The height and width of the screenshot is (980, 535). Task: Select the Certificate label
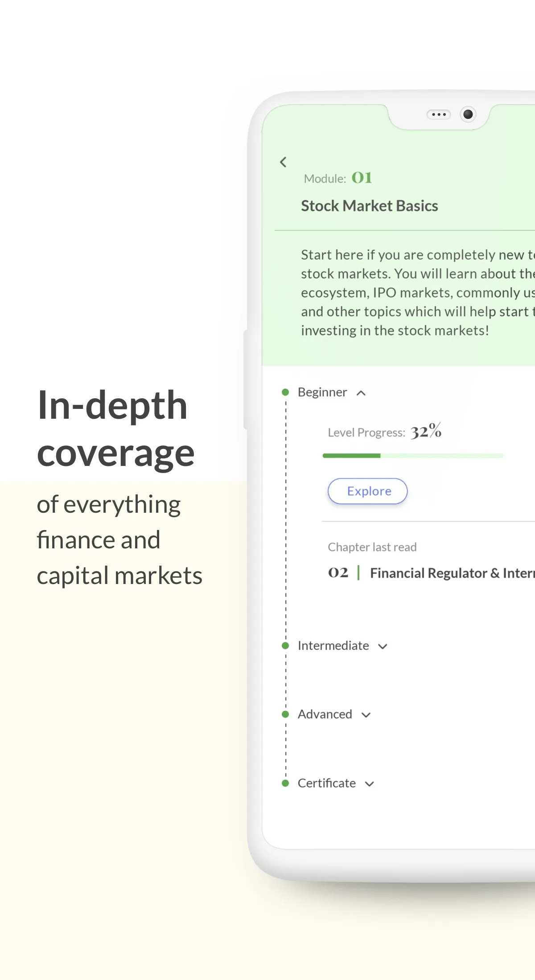coord(327,783)
